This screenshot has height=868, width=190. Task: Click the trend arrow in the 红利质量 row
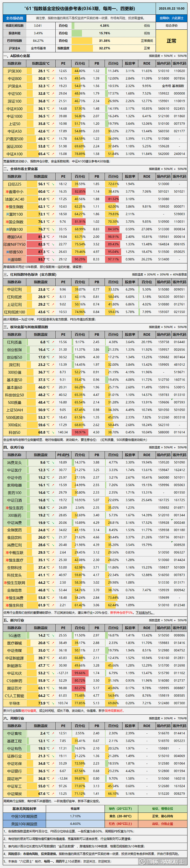point(53,342)
